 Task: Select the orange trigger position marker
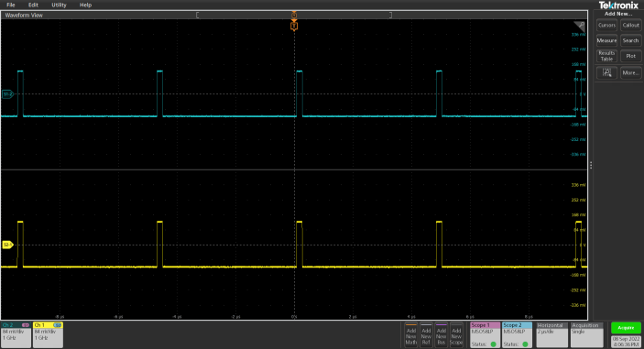point(294,27)
